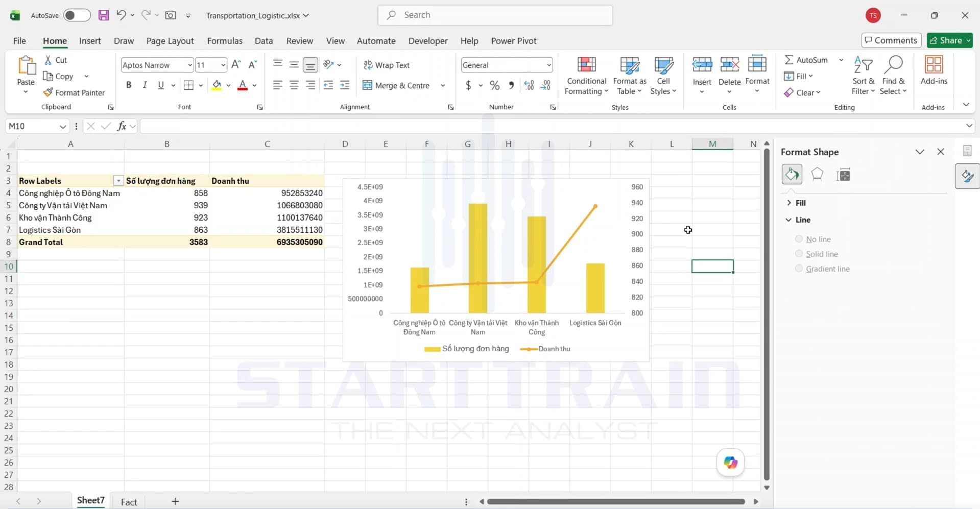Switch to the Fact sheet tab
Screen dimensions: 980x509
pos(129,502)
